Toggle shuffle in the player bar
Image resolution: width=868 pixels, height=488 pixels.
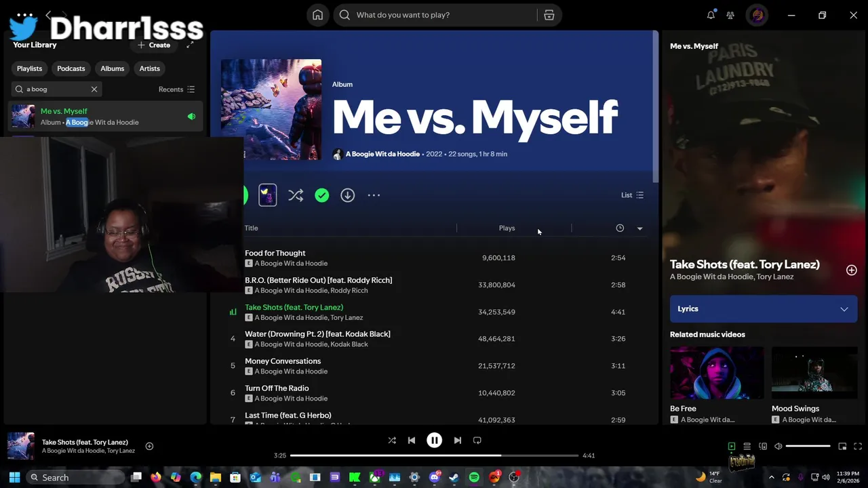[392, 441]
